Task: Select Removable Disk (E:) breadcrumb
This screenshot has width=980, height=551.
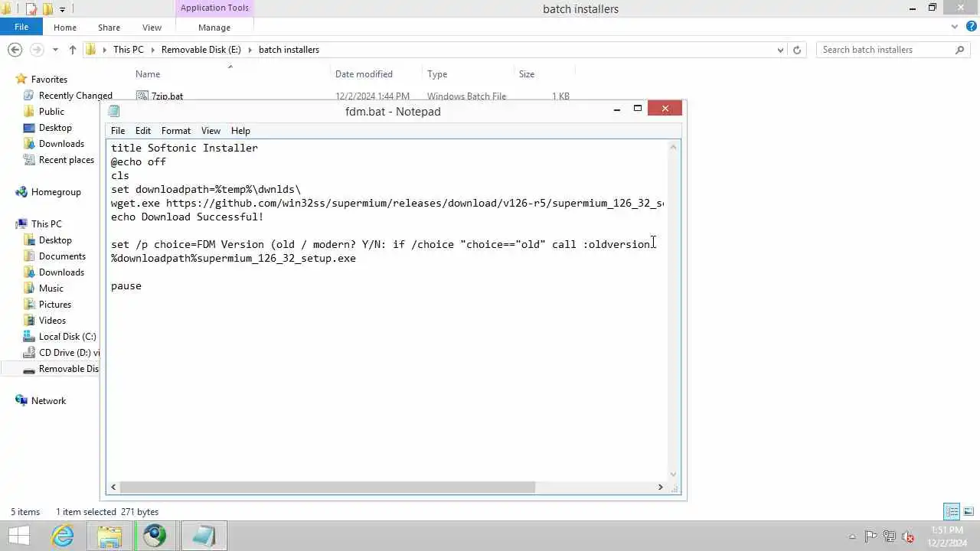Action: pos(201,50)
